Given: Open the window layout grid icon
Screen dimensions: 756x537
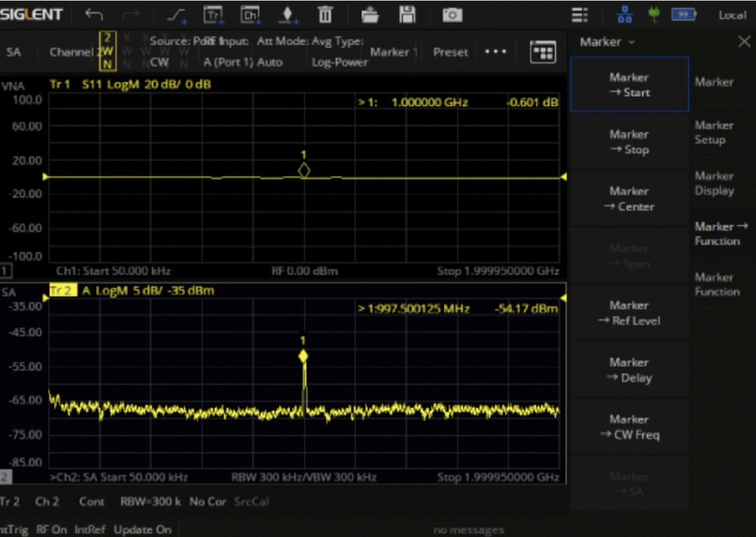Looking at the screenshot, I should [543, 52].
